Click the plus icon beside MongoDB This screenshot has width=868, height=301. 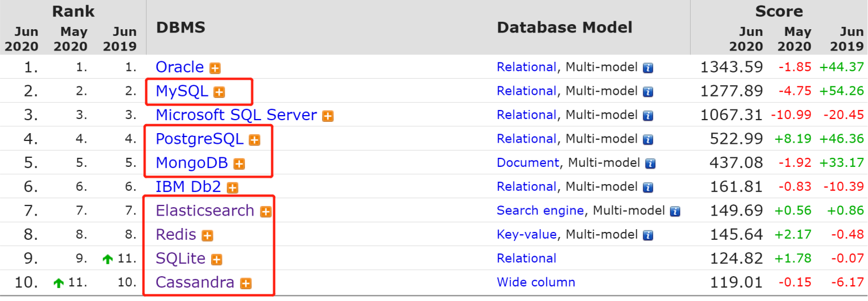239,164
